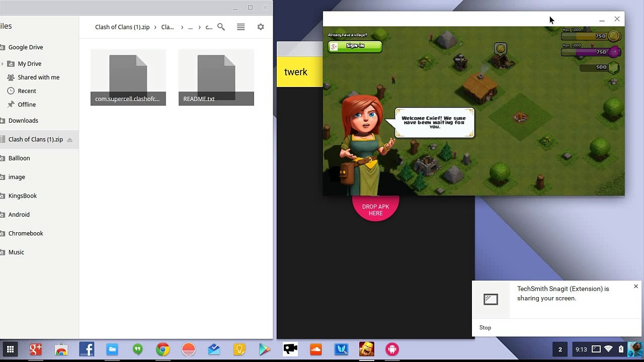
Task: Switch Files to list view
Action: [x=241, y=27]
